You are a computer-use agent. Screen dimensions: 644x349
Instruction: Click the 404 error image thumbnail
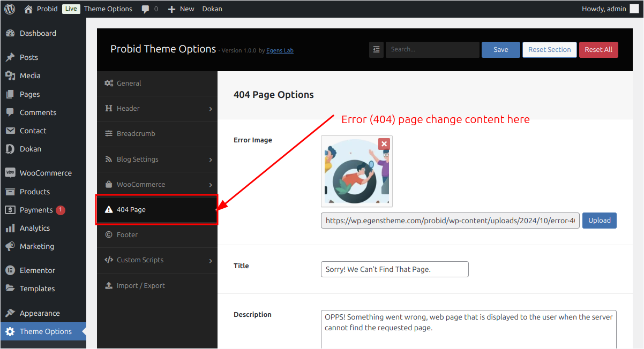[357, 171]
